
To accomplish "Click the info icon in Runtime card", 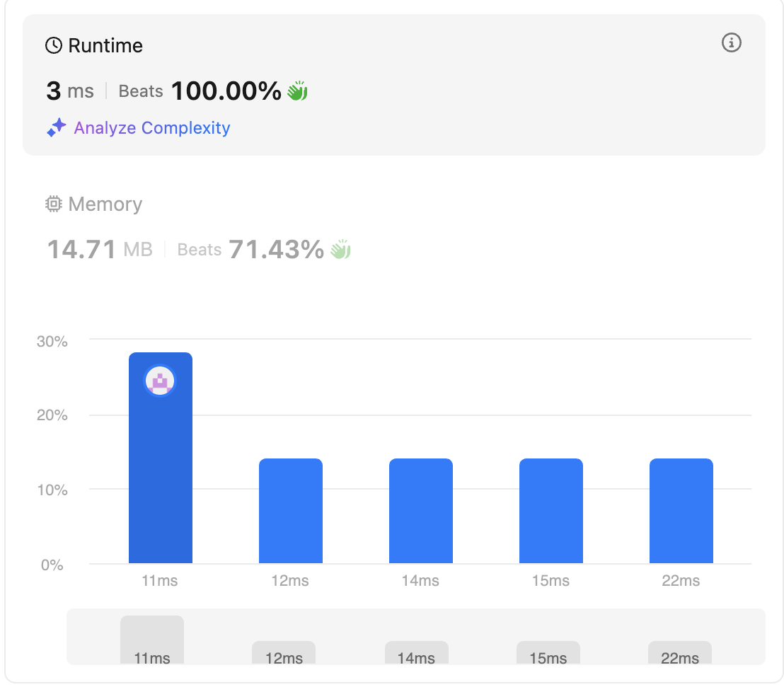I will (x=731, y=43).
